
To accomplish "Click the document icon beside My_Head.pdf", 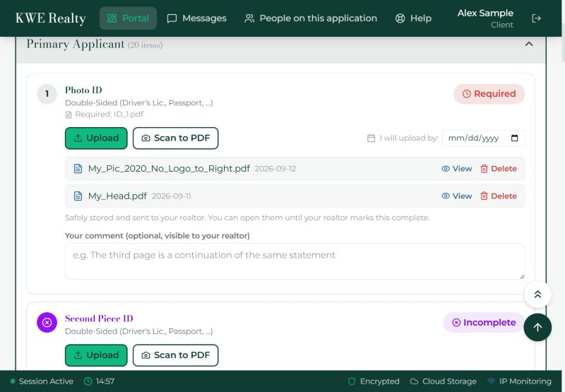I will click(x=78, y=196).
